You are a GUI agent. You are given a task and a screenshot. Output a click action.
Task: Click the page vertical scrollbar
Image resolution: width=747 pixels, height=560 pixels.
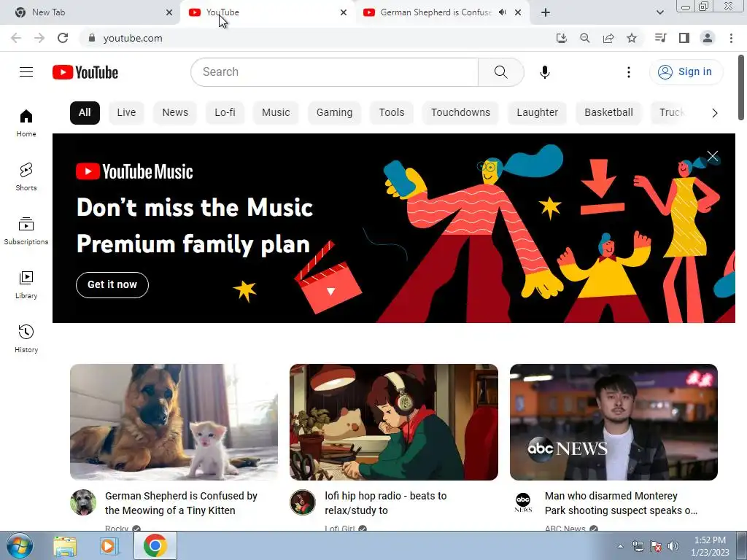(x=741, y=88)
